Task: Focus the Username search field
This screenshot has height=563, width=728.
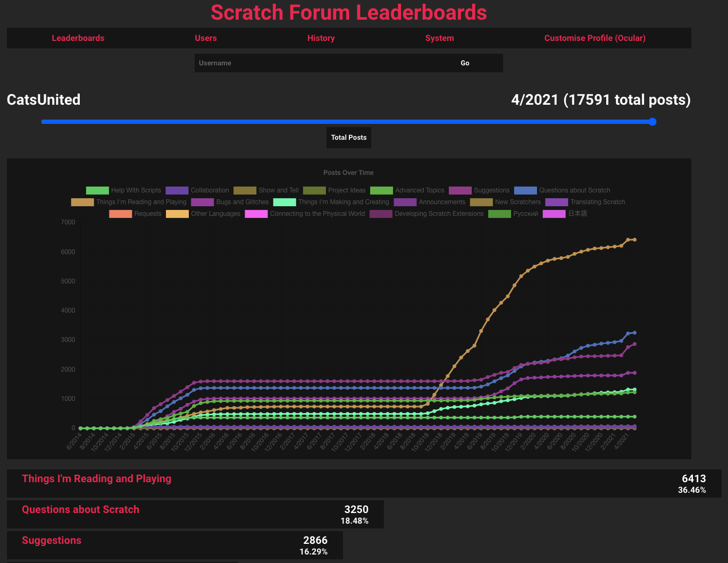Action: coord(311,63)
